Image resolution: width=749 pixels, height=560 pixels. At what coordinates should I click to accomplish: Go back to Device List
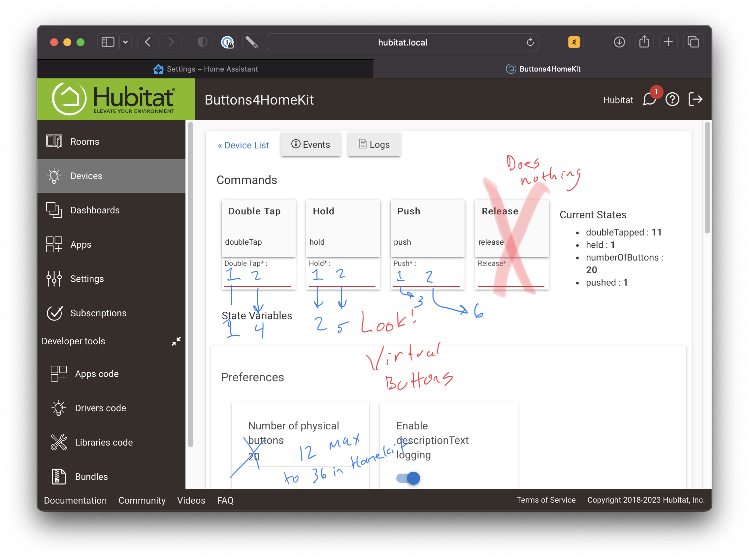(244, 145)
